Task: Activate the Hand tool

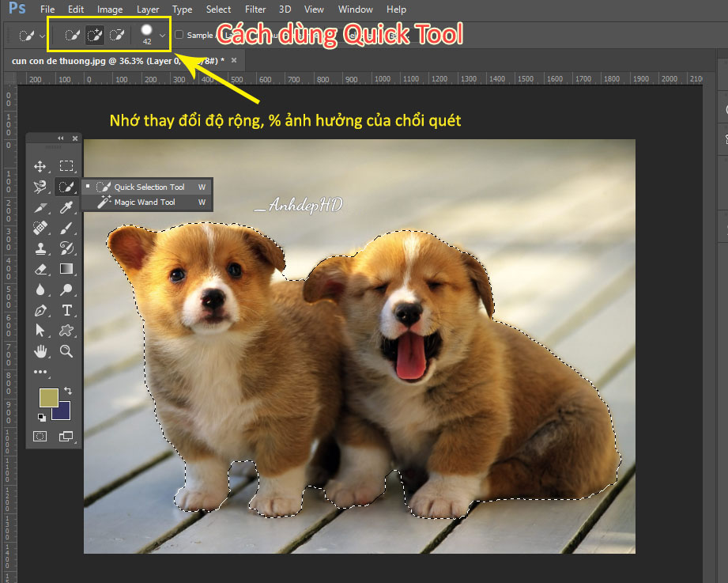Action: [40, 351]
